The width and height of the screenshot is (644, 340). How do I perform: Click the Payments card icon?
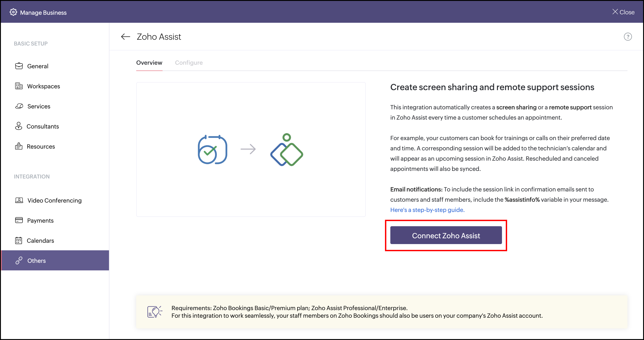19,220
